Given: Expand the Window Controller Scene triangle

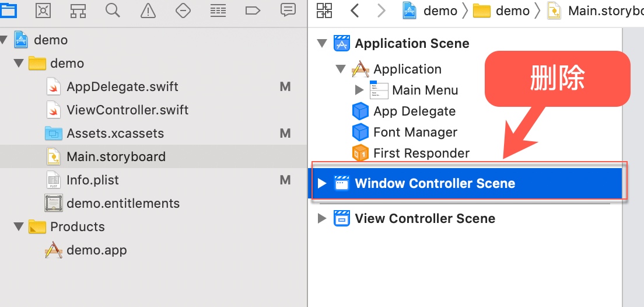Looking at the screenshot, I should [322, 183].
